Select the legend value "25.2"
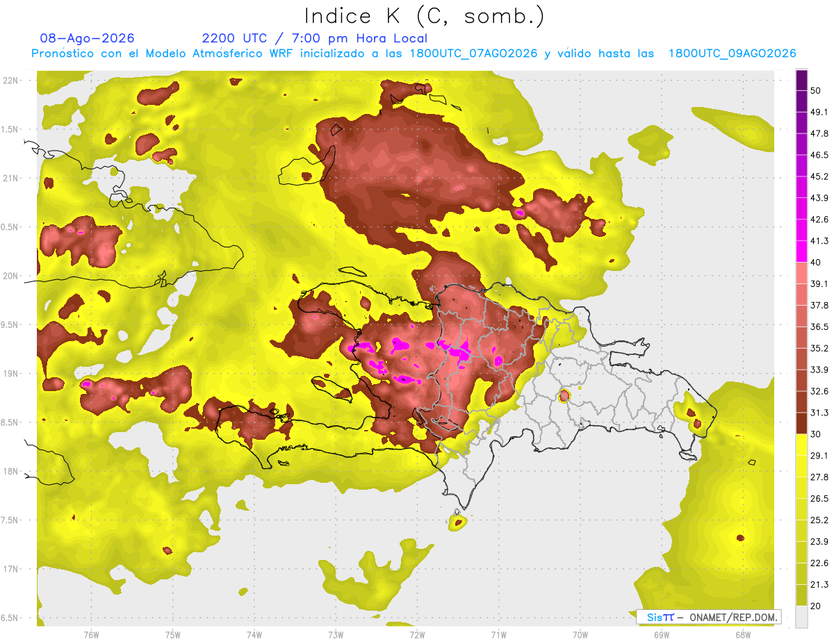834x644 pixels. (819, 520)
